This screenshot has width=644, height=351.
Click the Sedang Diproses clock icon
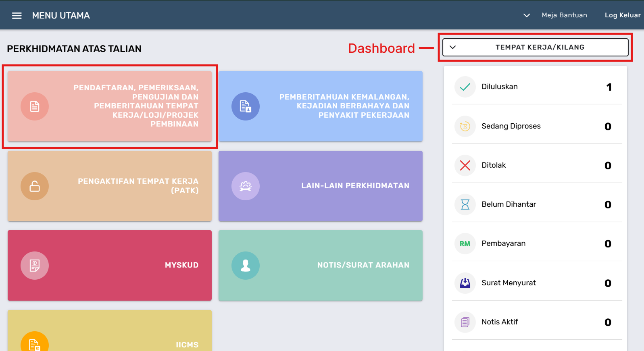[x=465, y=127]
